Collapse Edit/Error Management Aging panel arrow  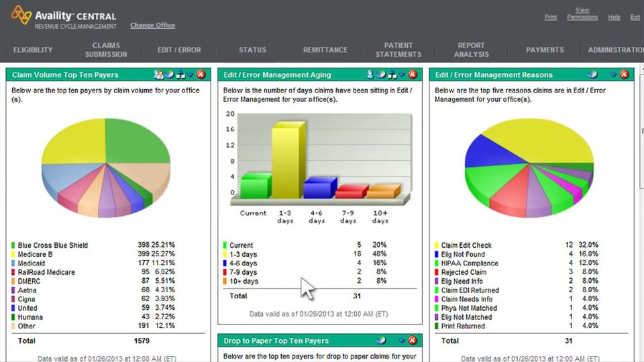(x=402, y=74)
